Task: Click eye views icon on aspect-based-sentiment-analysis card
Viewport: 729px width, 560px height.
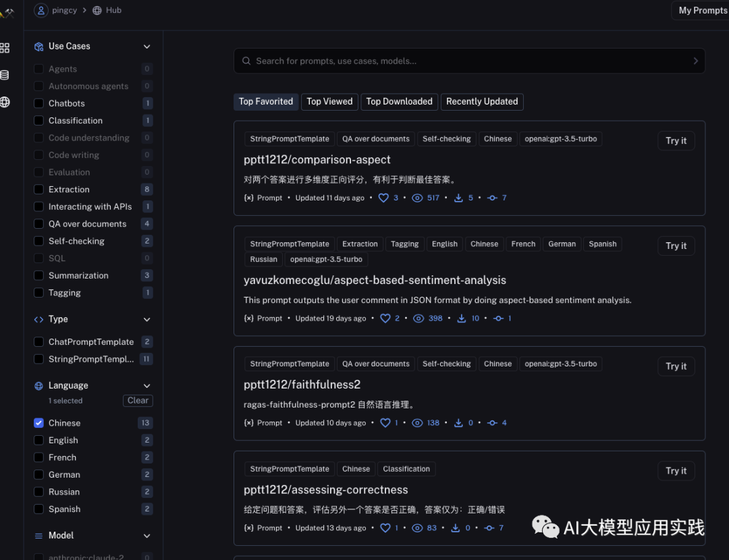Action: (x=418, y=318)
